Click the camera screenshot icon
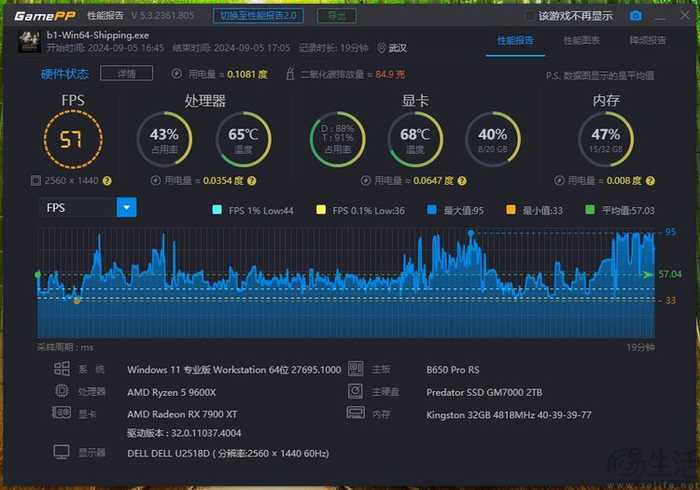 coord(635,16)
